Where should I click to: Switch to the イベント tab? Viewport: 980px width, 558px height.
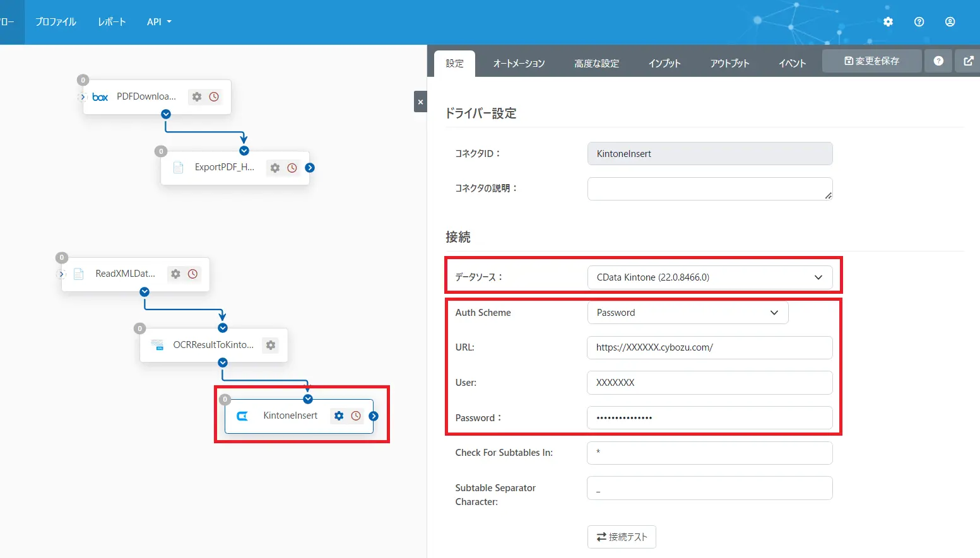coord(792,63)
